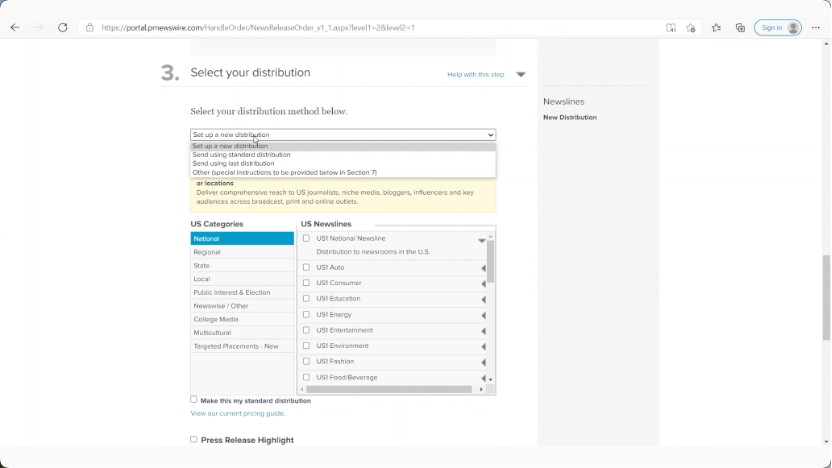
Task: Click the newslines list horizontal scrollbar
Action: [x=390, y=390]
